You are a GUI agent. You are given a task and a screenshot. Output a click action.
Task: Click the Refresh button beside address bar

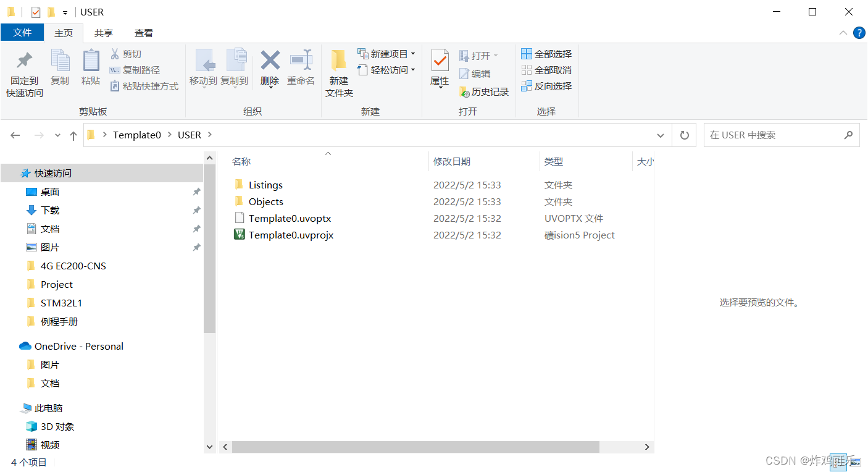click(x=684, y=135)
